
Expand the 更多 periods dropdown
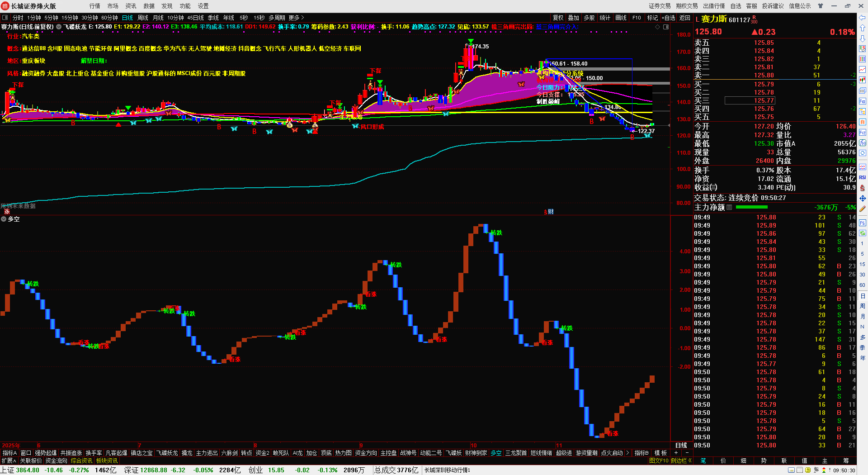point(296,18)
